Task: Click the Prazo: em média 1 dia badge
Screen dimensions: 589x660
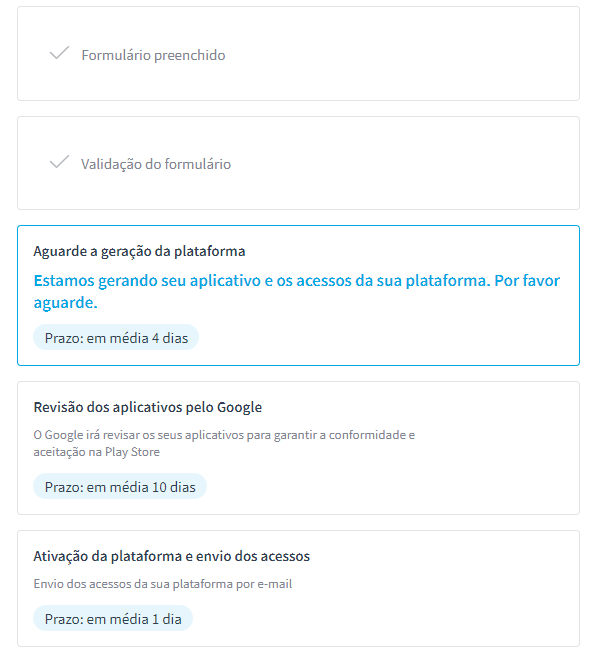Action: pyautogui.click(x=113, y=619)
